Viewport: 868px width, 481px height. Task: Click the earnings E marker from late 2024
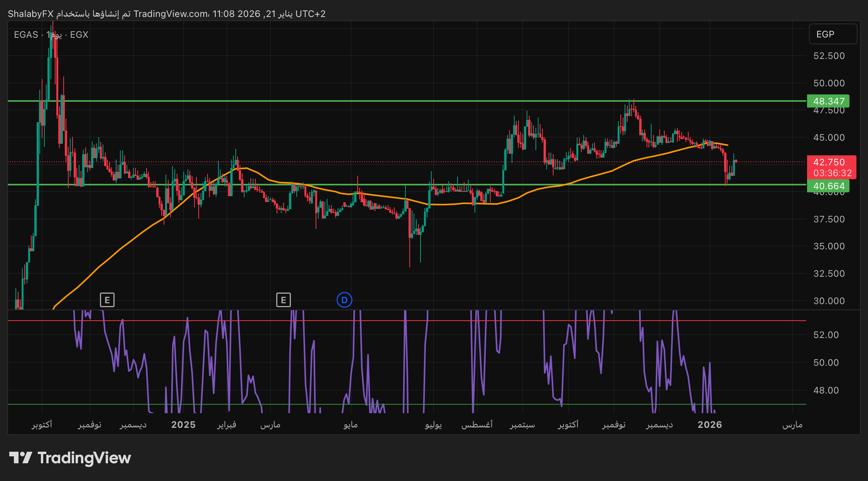(x=107, y=300)
